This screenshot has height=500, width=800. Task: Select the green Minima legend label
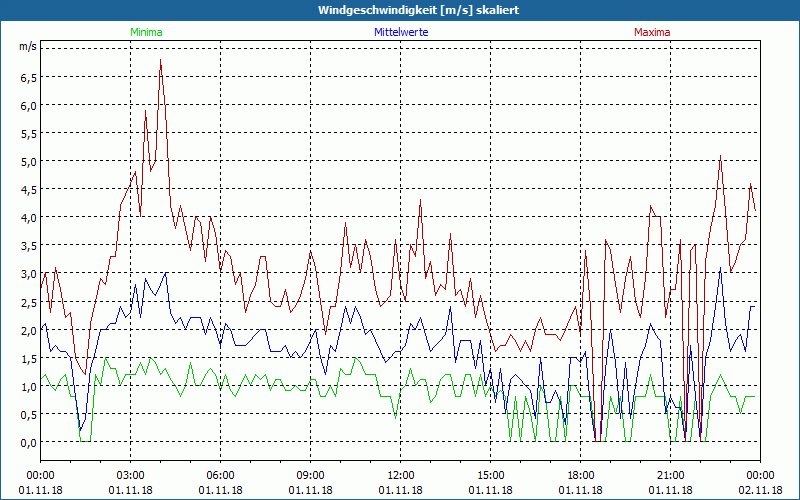pyautogui.click(x=146, y=32)
